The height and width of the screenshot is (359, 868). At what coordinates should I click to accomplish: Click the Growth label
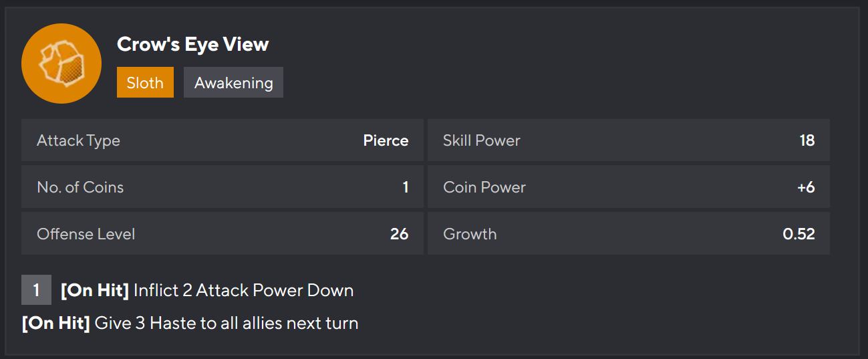tap(470, 234)
